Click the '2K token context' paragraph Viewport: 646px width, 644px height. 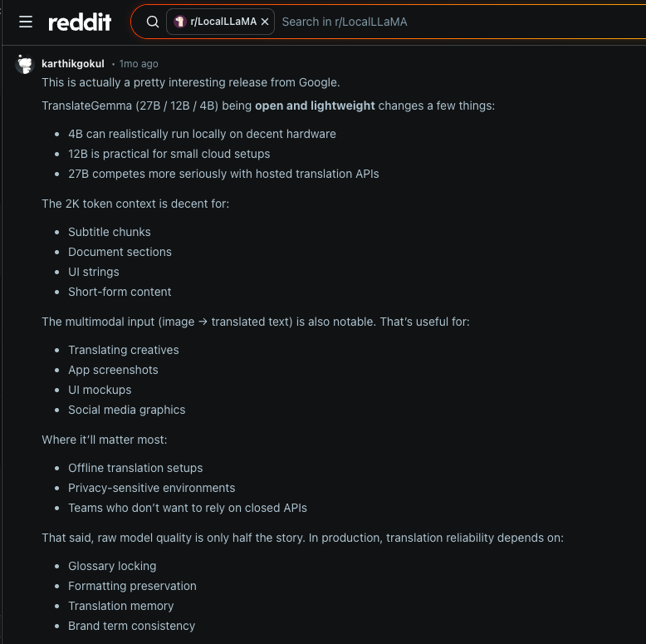pyautogui.click(x=135, y=204)
